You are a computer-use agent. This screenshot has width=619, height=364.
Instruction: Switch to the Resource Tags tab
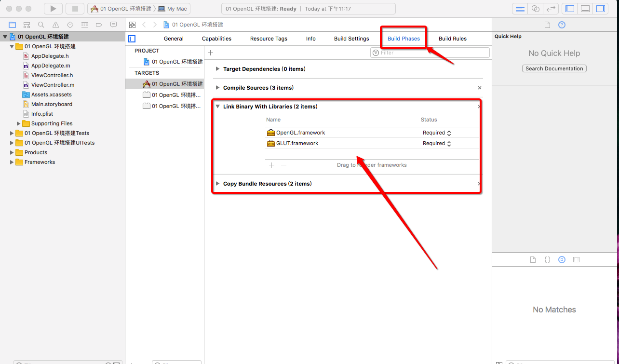click(x=269, y=39)
